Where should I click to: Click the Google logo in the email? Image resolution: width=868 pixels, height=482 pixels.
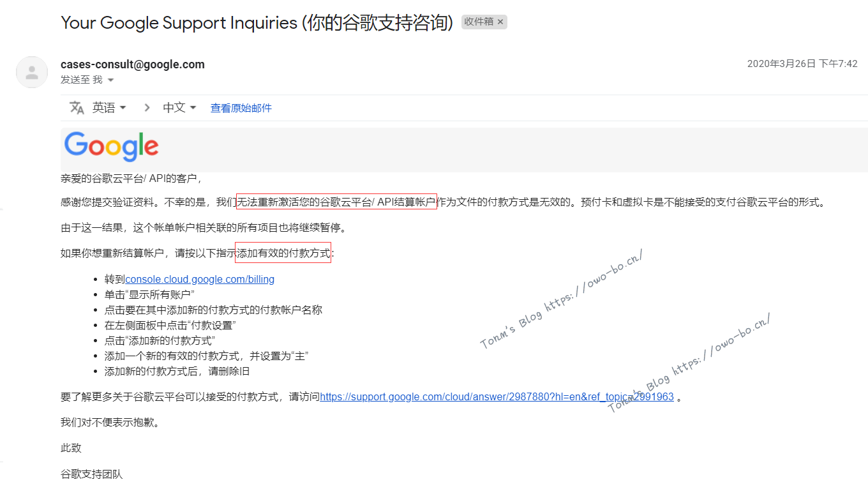click(x=112, y=147)
